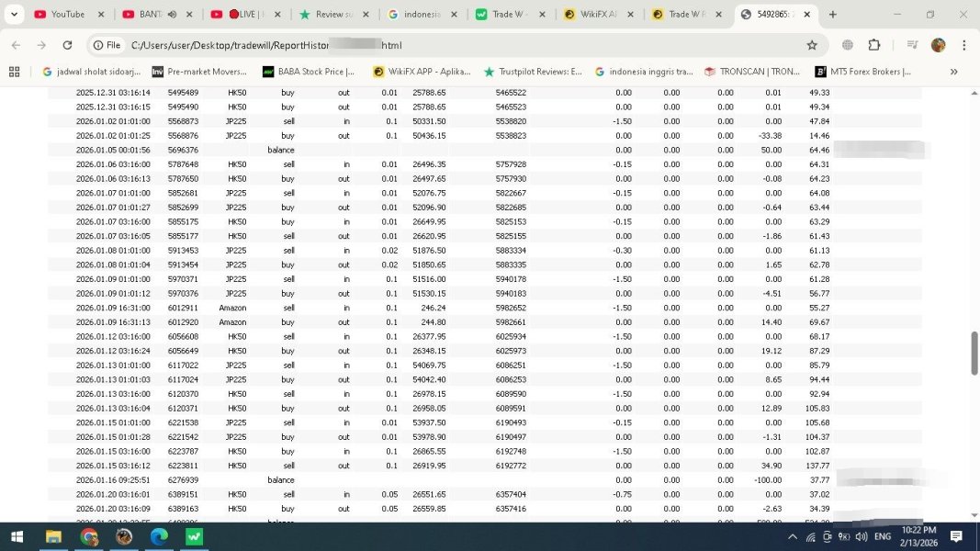Bookmark this page with the star icon
This screenshot has height=551, width=980.
812,45
